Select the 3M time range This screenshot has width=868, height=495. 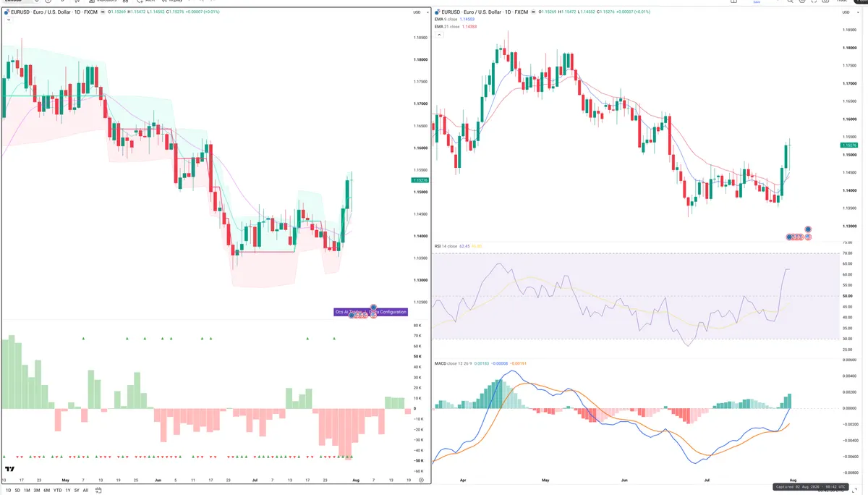click(37, 490)
